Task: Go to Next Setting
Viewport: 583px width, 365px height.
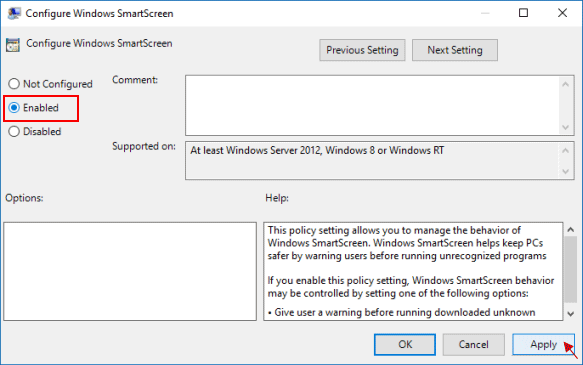Action: (x=455, y=50)
